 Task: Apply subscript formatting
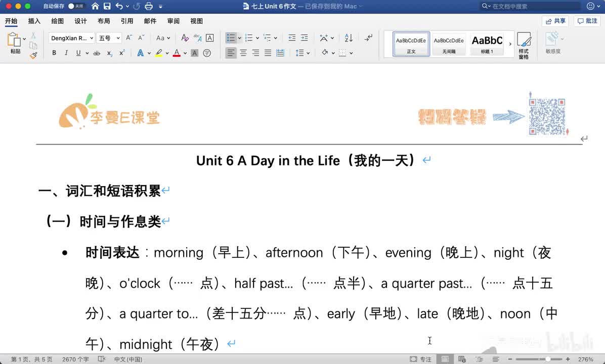tap(110, 53)
